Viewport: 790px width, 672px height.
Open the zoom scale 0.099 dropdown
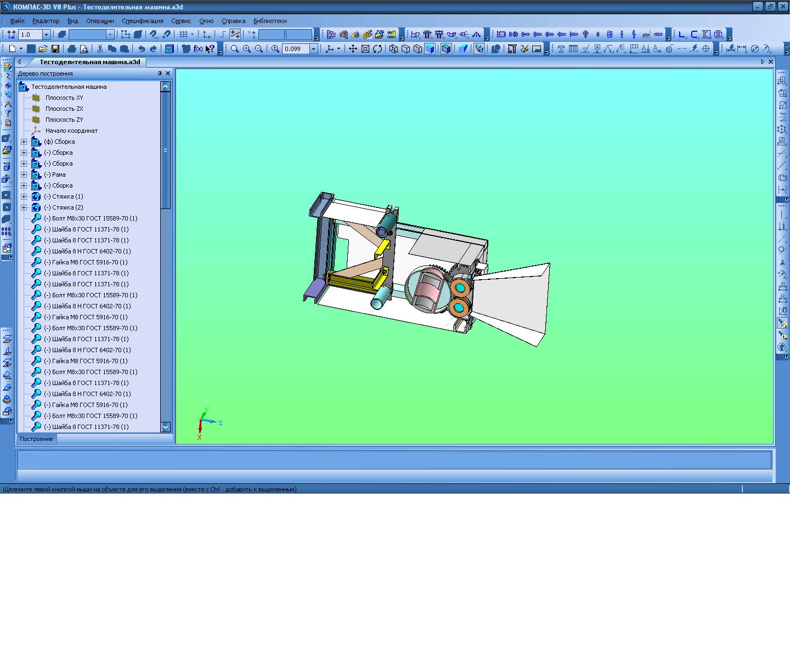[314, 49]
